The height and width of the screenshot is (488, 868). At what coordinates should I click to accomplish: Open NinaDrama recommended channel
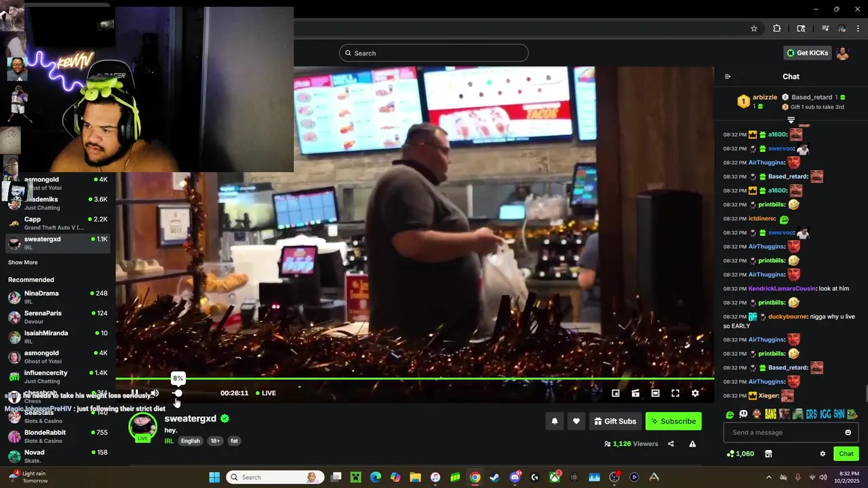coord(58,297)
